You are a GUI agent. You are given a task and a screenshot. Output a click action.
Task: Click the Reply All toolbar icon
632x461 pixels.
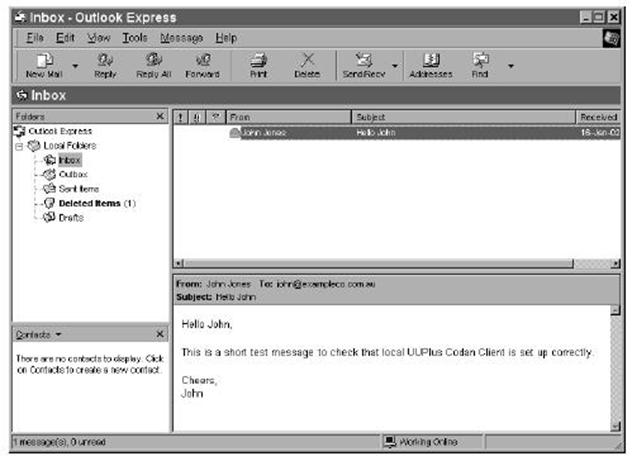153,64
